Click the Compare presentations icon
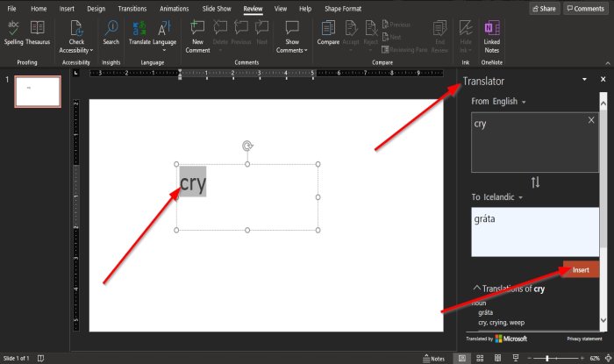The image size is (614, 364). [328, 32]
